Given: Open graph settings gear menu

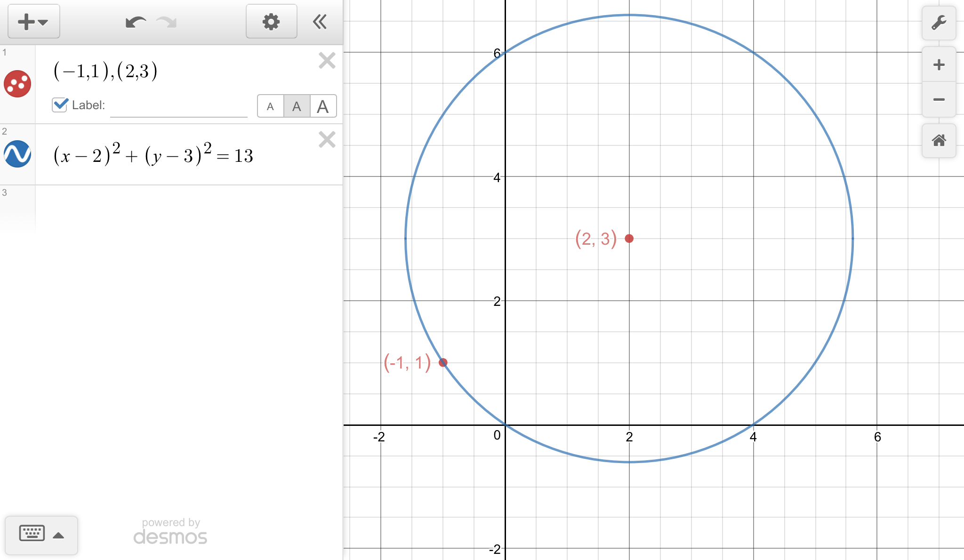Looking at the screenshot, I should tap(271, 22).
